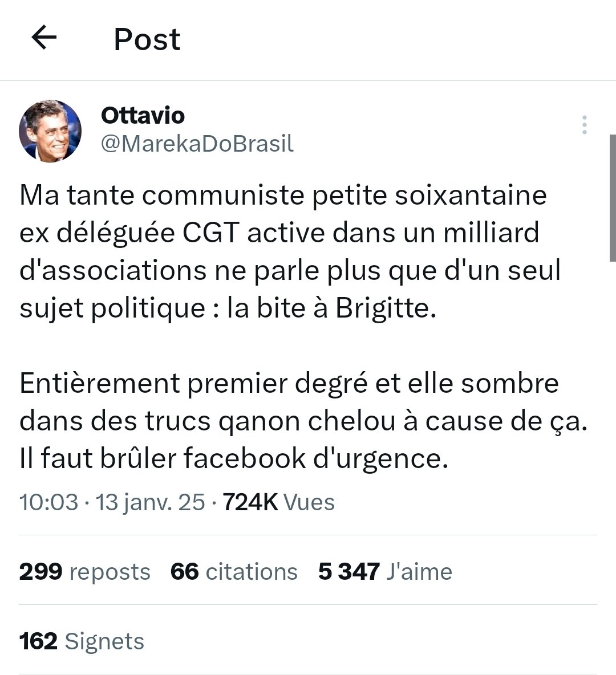Click the line starting "Entièrement premier degré"
Viewport: 616px width, 675px height.
tap(289, 383)
